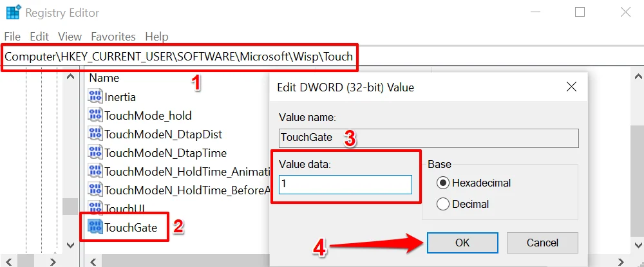Click the TouchModeN_HoldTime_Animation value icon

[x=95, y=172]
